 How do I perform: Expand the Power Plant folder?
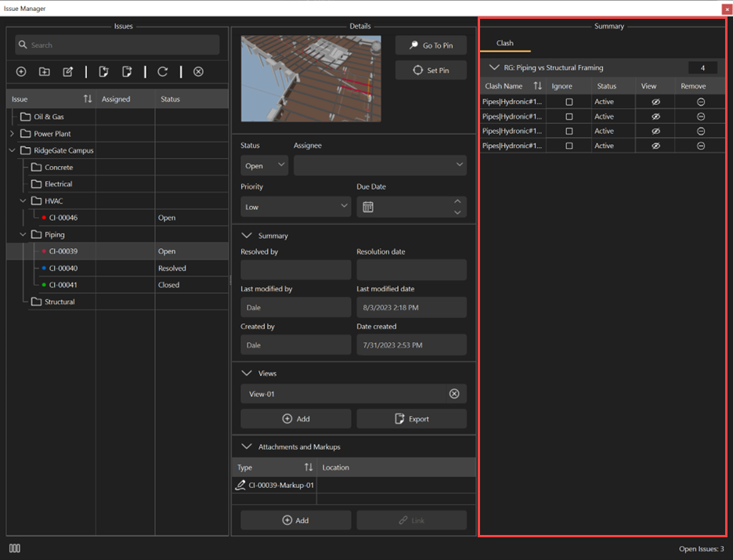click(12, 134)
